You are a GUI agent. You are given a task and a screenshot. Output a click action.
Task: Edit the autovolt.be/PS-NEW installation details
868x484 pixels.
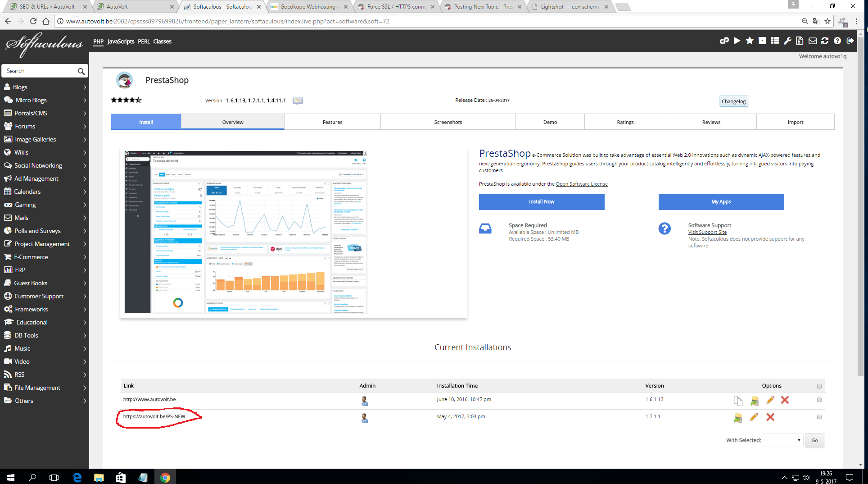754,417
